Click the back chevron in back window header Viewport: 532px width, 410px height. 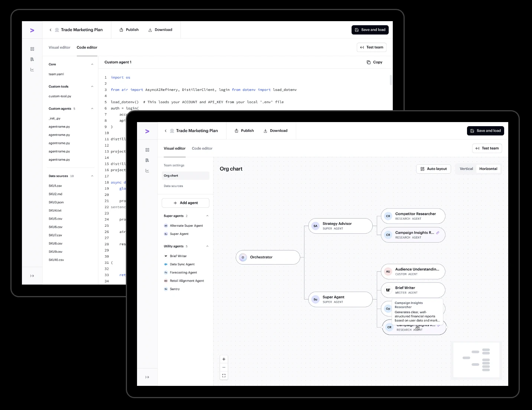(50, 30)
